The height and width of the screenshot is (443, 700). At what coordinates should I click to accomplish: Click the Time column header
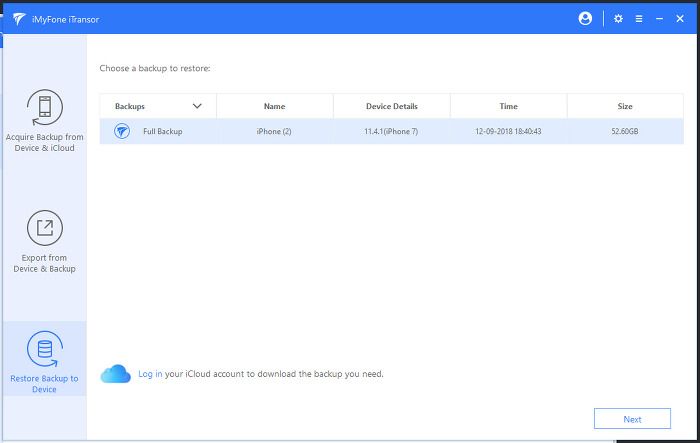point(508,106)
